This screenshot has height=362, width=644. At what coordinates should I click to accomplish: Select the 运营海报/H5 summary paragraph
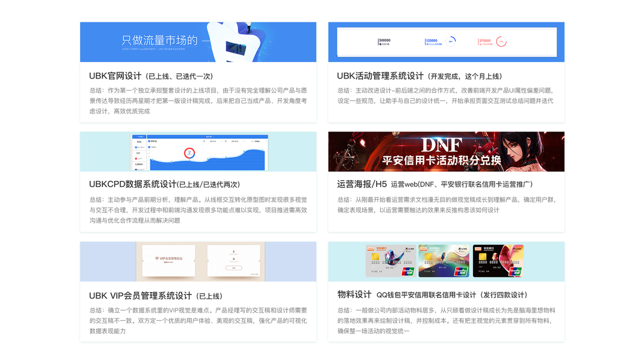pyautogui.click(x=447, y=205)
